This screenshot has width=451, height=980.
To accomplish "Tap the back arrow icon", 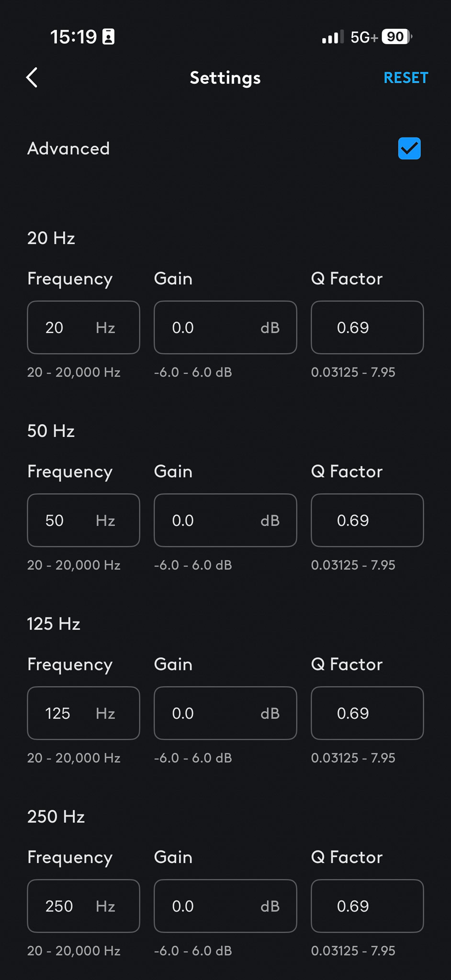I will pyautogui.click(x=32, y=78).
